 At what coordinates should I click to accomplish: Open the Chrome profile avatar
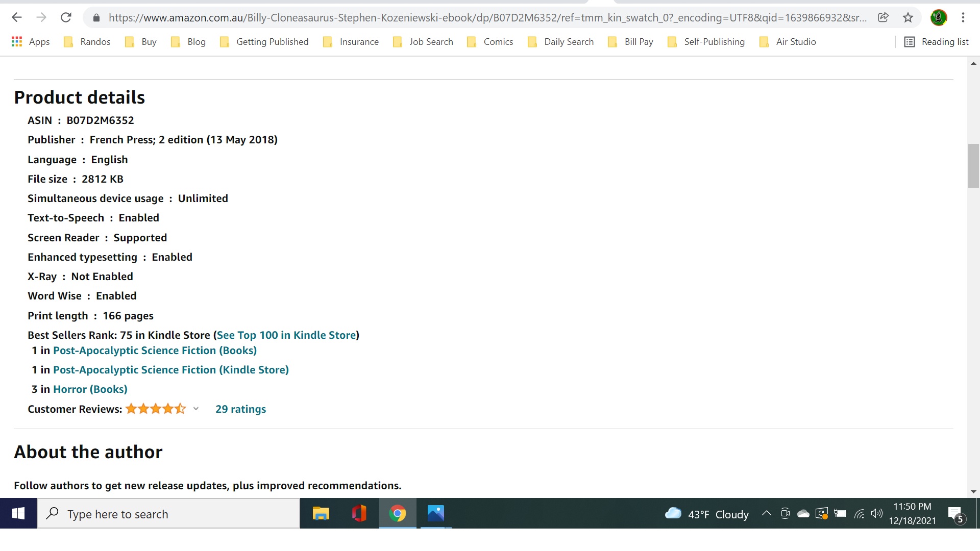(938, 17)
